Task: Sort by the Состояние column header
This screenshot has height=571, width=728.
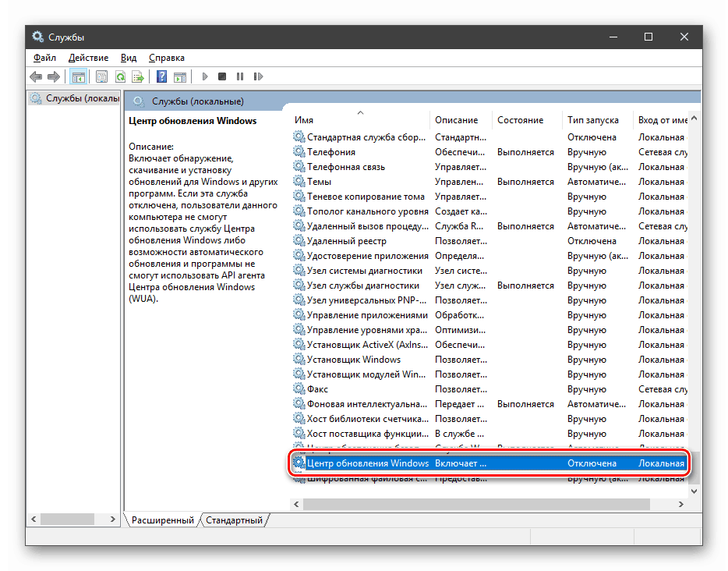Action: tap(527, 120)
